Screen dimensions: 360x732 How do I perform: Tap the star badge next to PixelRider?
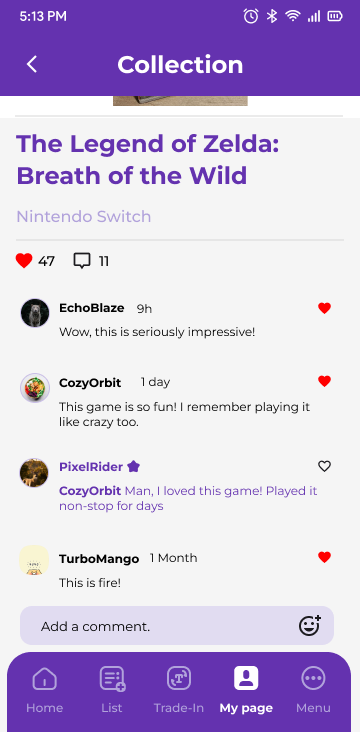click(134, 466)
